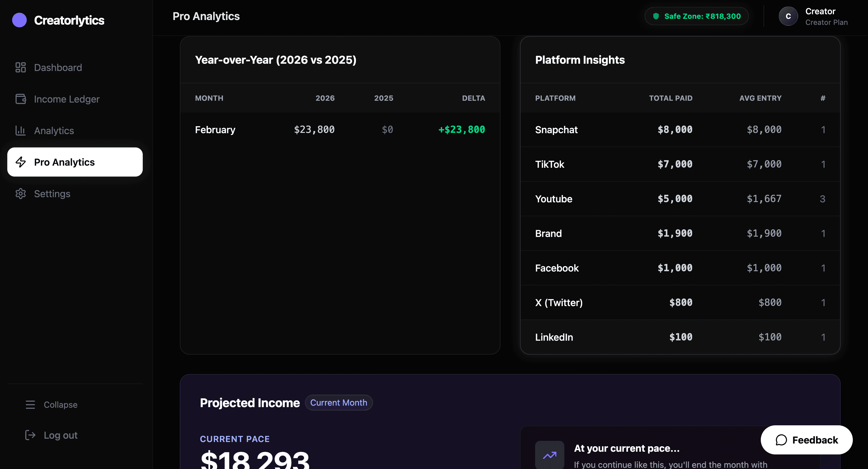868x469 pixels.
Task: Click the green shield Safe Zone icon
Action: tap(656, 16)
